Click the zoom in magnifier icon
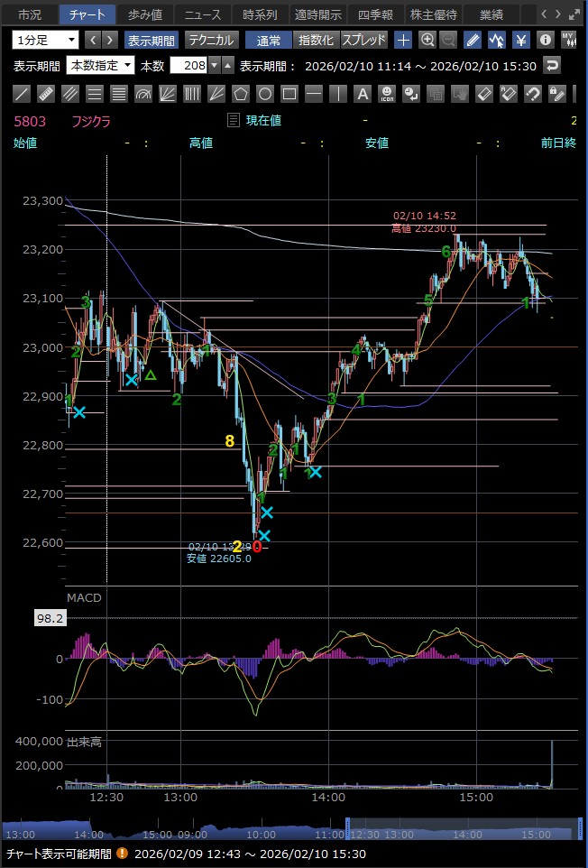 click(427, 40)
